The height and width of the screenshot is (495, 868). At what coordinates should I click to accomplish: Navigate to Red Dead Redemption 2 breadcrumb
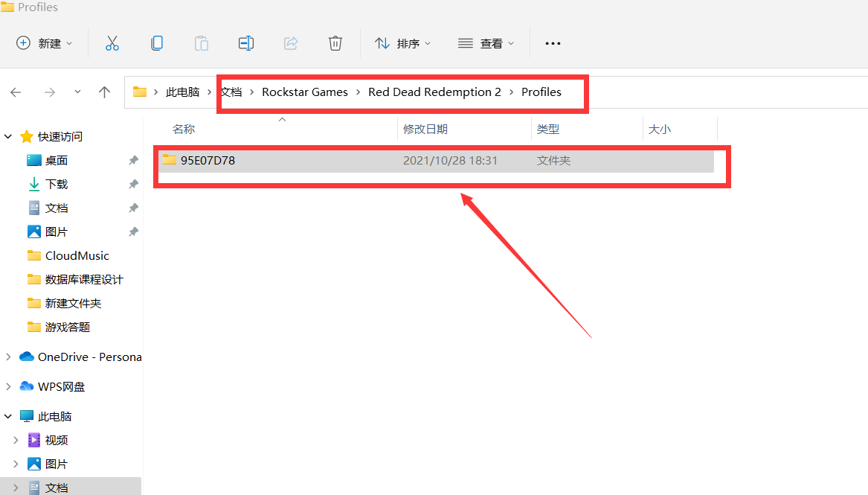pos(434,92)
